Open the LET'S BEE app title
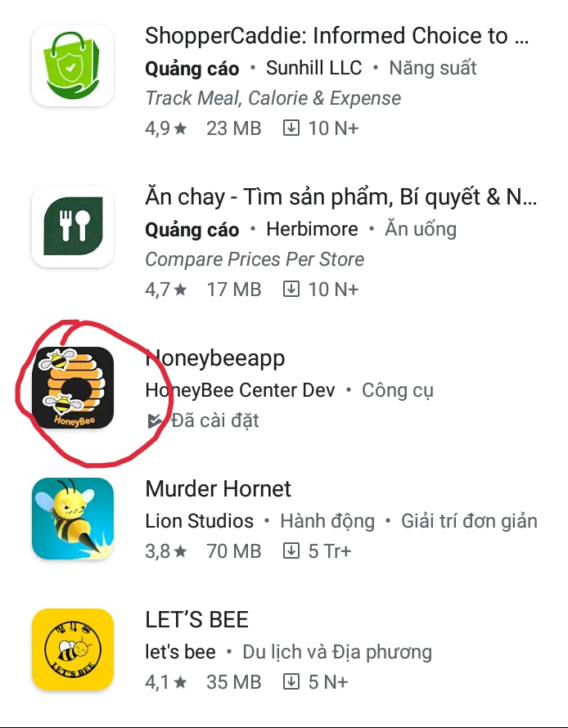Image resolution: width=568 pixels, height=728 pixels. click(197, 620)
